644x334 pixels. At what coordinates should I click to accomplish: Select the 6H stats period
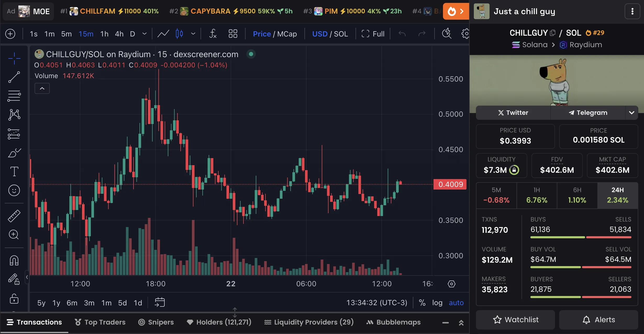click(577, 196)
